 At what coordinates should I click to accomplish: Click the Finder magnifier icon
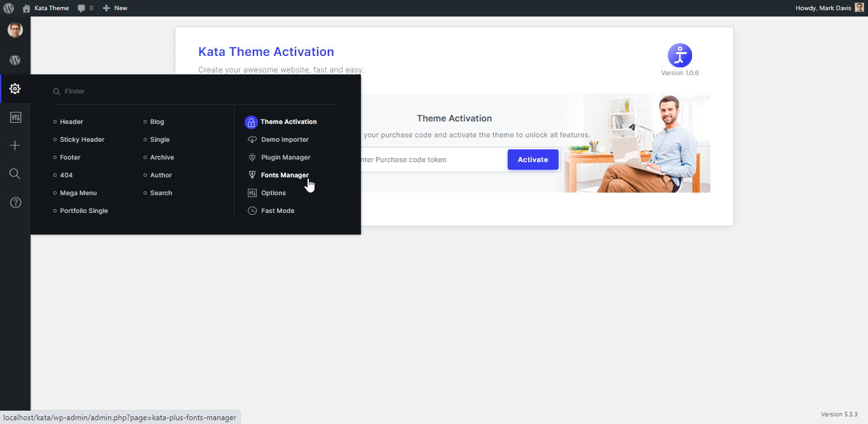point(57,92)
